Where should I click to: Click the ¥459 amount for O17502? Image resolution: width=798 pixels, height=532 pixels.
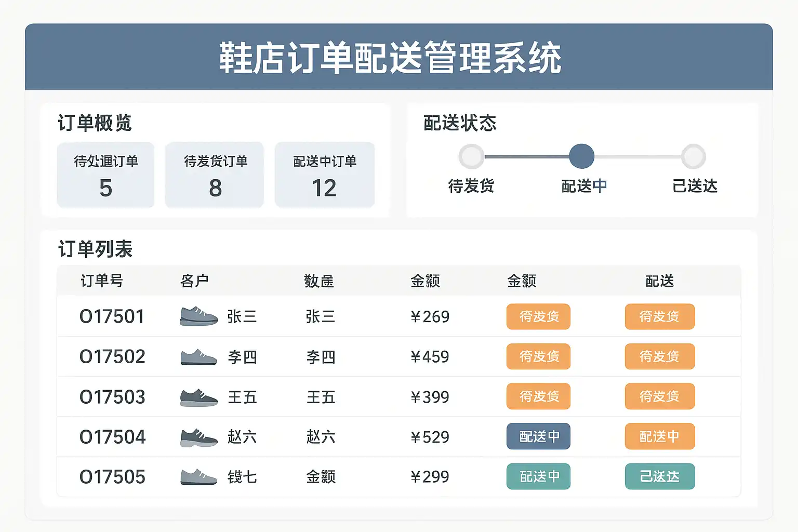pos(430,357)
